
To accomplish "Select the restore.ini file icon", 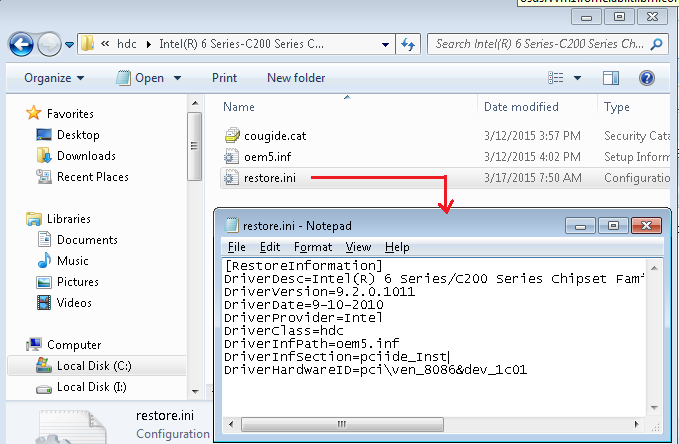I will click(x=231, y=178).
